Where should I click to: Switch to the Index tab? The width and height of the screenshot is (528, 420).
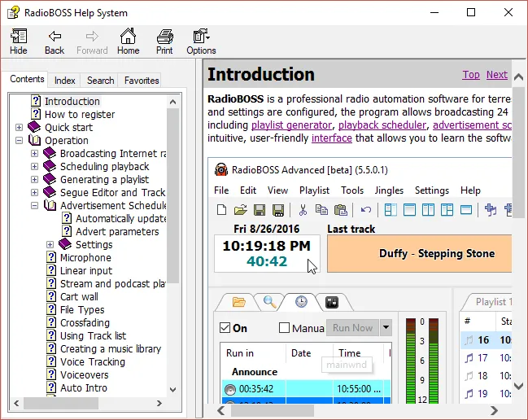(x=65, y=81)
